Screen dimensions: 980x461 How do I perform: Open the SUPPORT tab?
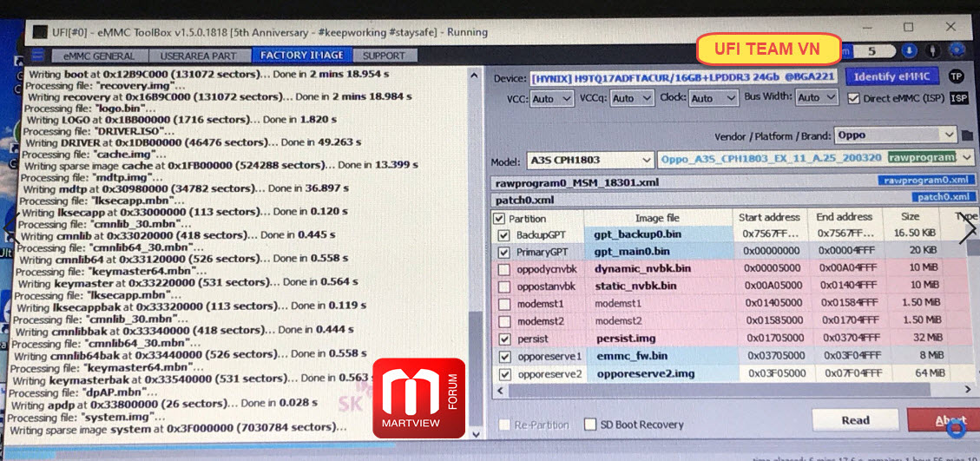(384, 55)
